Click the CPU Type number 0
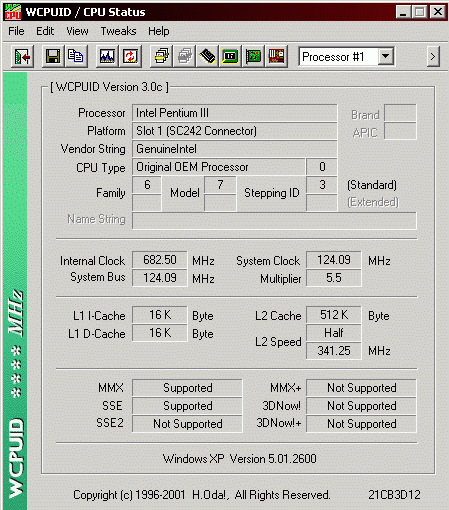This screenshot has width=449, height=510. pyautogui.click(x=322, y=167)
